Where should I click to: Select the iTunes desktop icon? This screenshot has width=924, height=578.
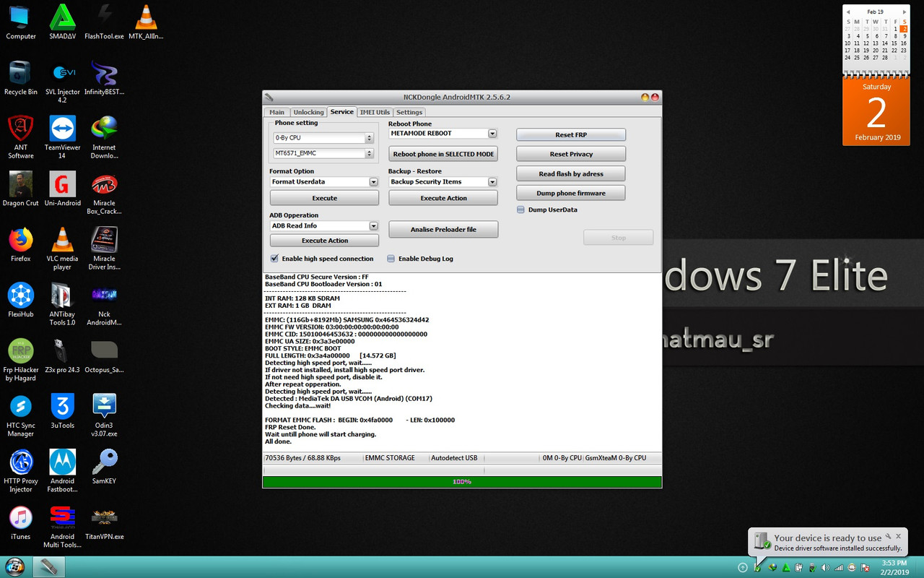21,523
